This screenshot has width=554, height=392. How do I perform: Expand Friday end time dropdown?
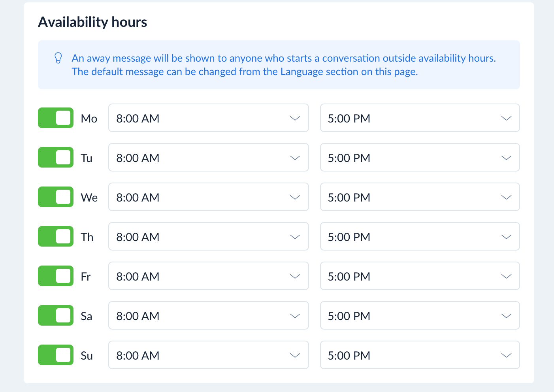(420, 276)
